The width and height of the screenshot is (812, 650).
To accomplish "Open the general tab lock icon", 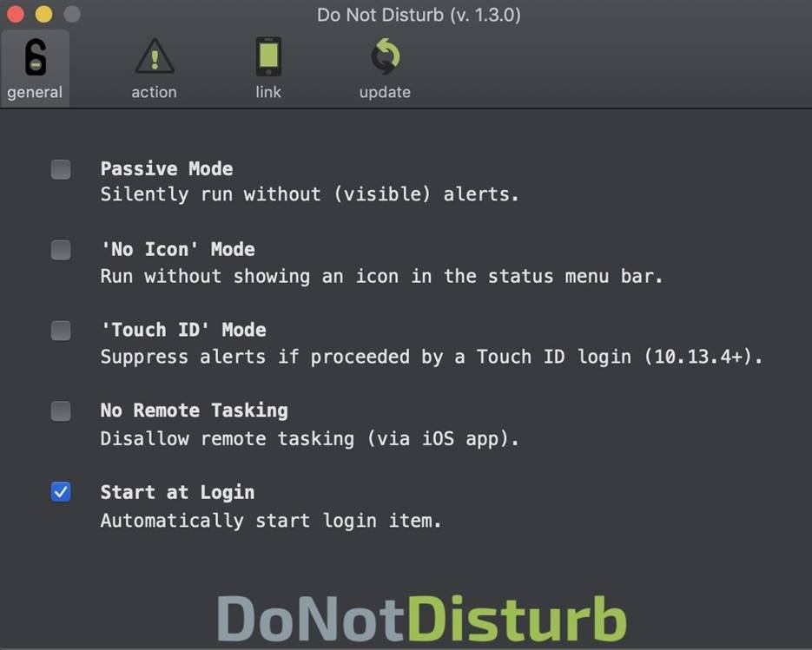I will 36,57.
